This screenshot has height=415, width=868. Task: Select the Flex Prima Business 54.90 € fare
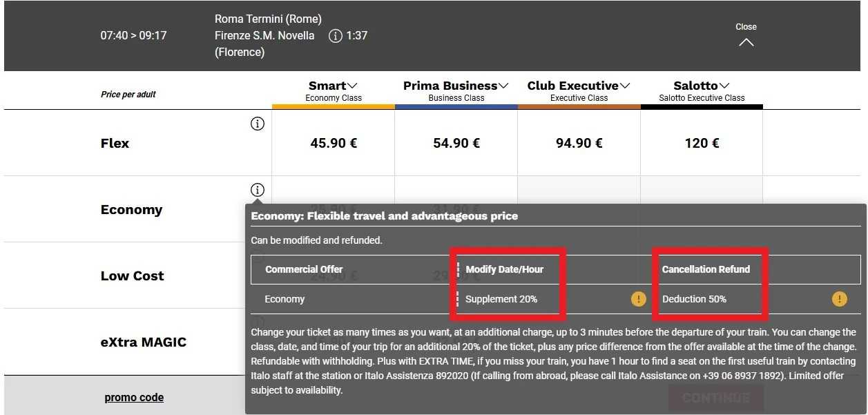point(456,143)
